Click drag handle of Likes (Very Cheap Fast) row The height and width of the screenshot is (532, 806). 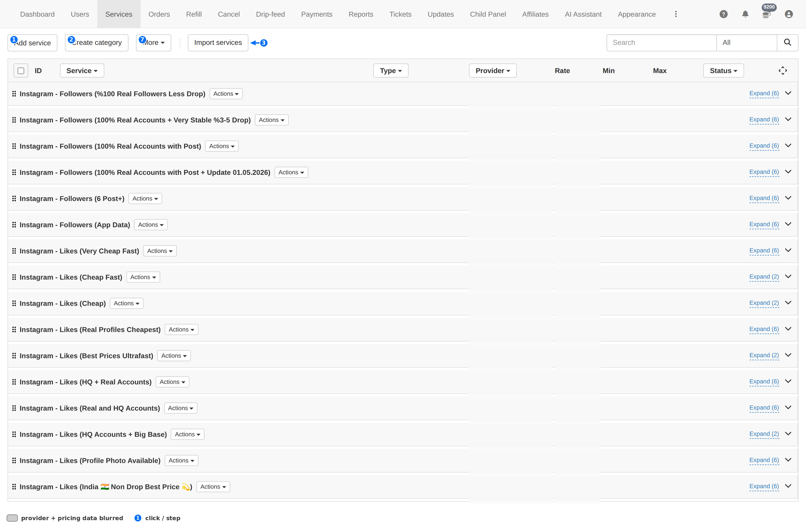click(x=14, y=251)
